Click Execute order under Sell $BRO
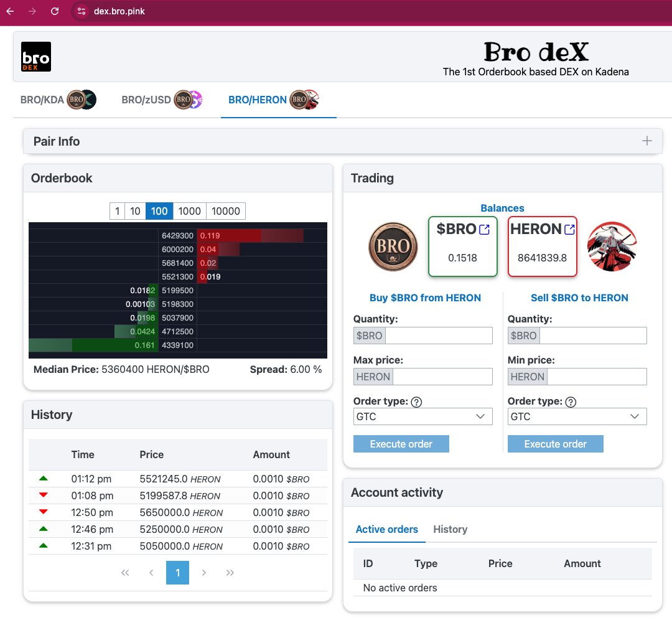The width and height of the screenshot is (672, 620). (x=556, y=444)
